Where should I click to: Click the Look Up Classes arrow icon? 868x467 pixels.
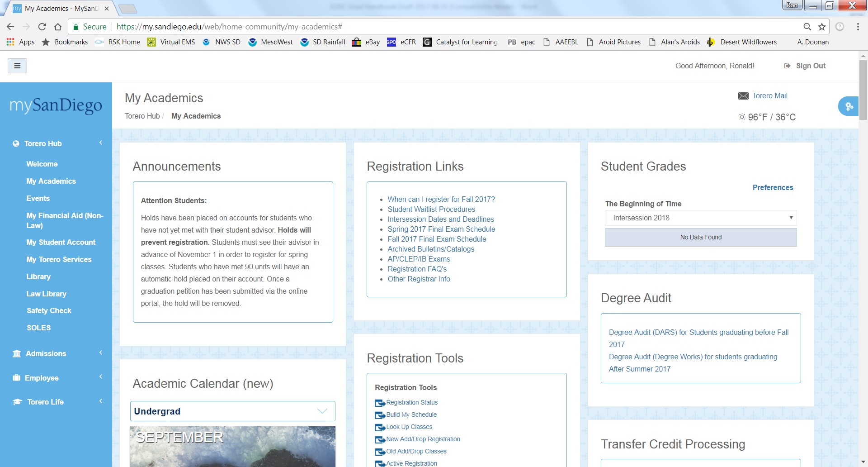click(380, 427)
